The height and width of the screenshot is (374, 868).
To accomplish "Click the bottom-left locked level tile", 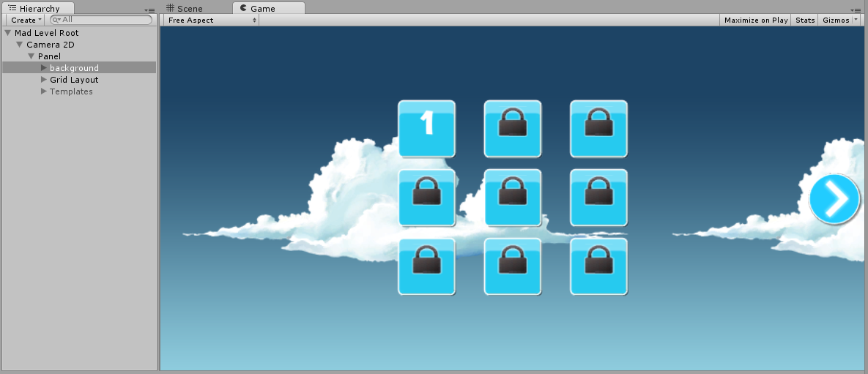I will click(x=426, y=266).
